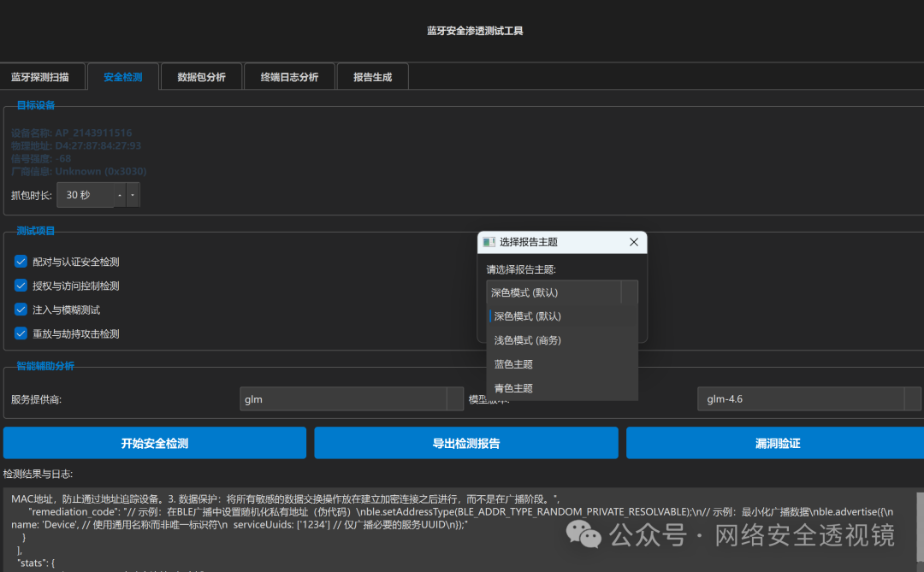The height and width of the screenshot is (572, 924).
Task: Open the 服务提供商 glm dropdown
Action: coord(352,398)
